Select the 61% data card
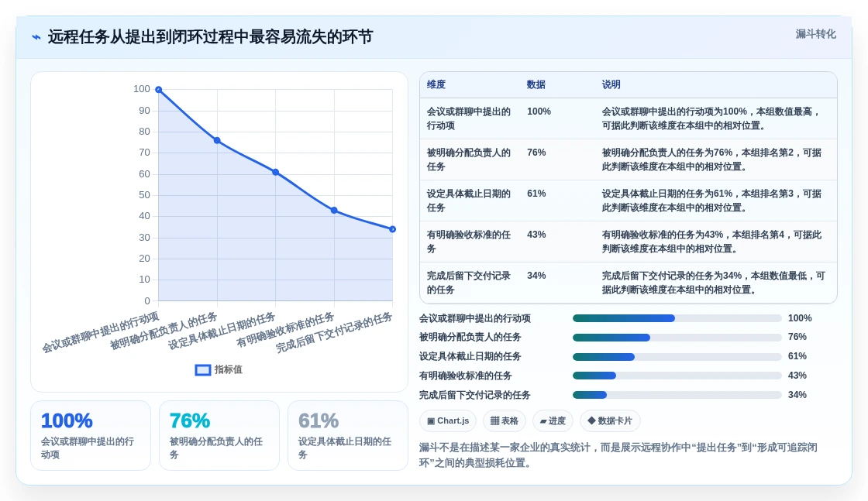The height and width of the screenshot is (501, 868). 348,436
